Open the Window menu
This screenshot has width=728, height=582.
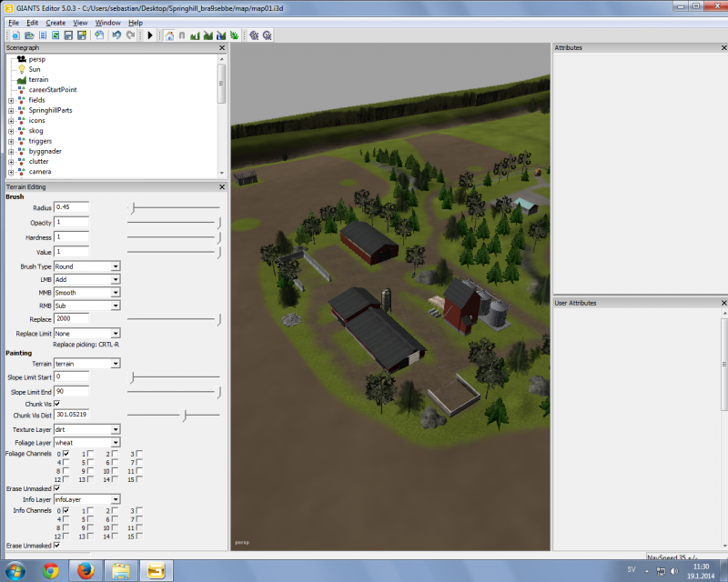tap(107, 22)
